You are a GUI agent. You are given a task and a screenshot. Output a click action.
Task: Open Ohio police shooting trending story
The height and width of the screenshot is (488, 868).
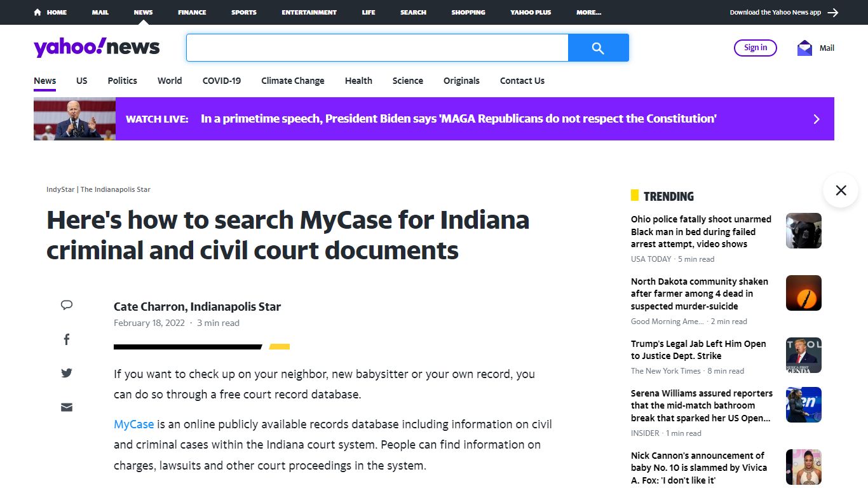pos(701,231)
